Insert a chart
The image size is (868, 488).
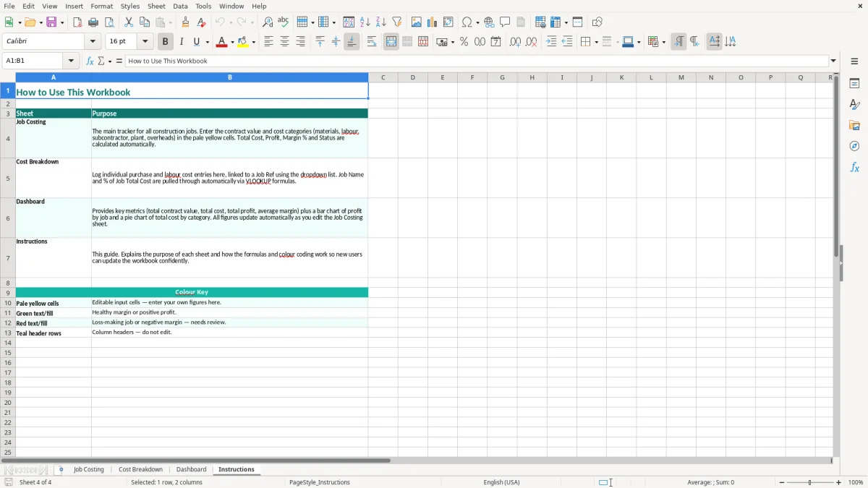tap(433, 22)
